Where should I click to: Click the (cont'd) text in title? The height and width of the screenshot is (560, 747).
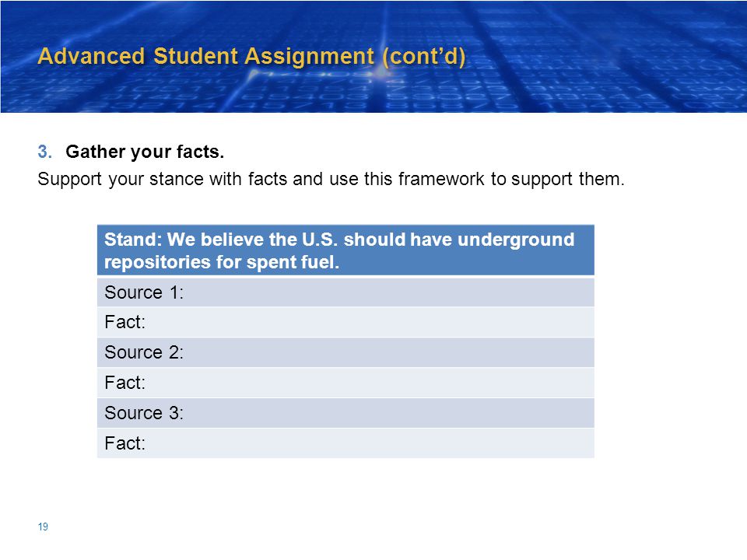click(x=423, y=57)
